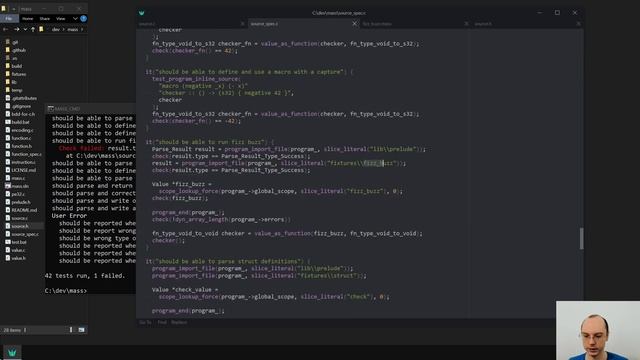Viewport: 640px width, 360px height.
Task: Select the README.md file
Action: pos(24,210)
